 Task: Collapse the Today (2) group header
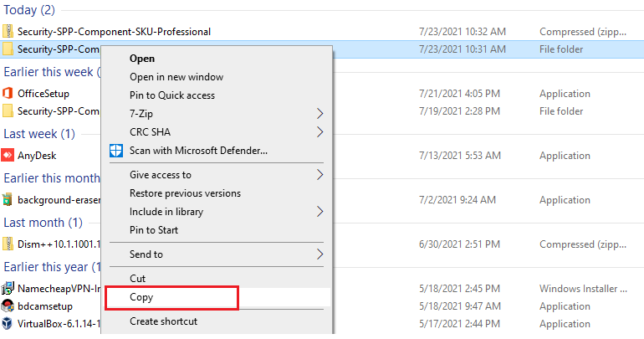(x=29, y=10)
